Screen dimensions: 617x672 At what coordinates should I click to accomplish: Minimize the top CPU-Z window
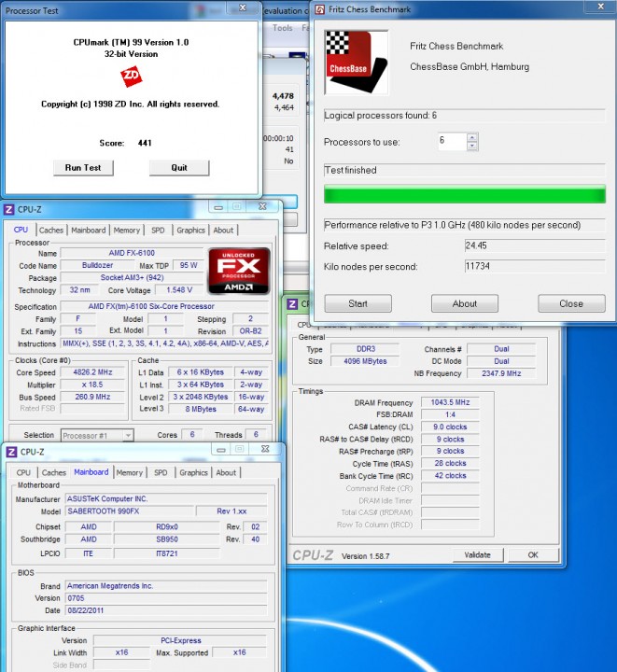click(218, 207)
